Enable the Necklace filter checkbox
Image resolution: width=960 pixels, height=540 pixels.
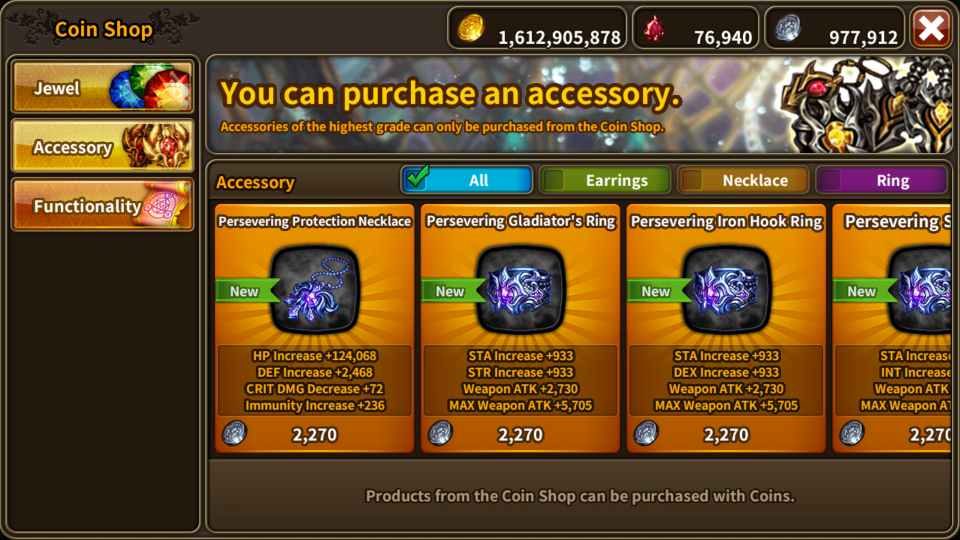[x=692, y=180]
